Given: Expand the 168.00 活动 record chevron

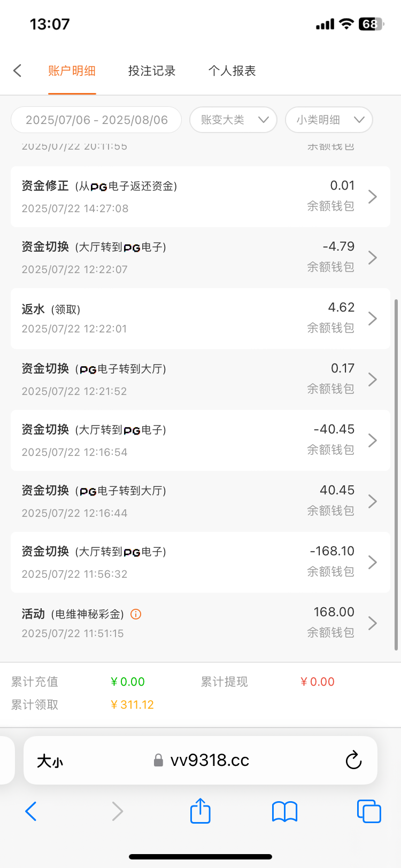Looking at the screenshot, I should click(373, 623).
